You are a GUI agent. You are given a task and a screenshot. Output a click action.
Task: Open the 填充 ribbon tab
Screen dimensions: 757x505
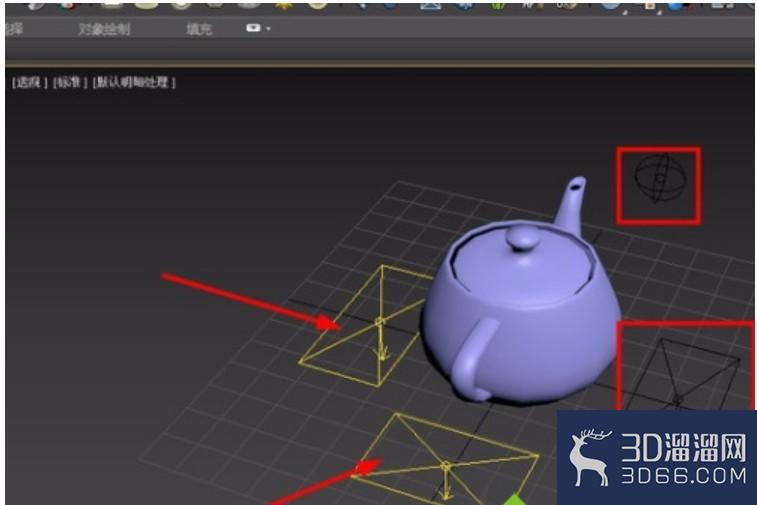coord(199,29)
